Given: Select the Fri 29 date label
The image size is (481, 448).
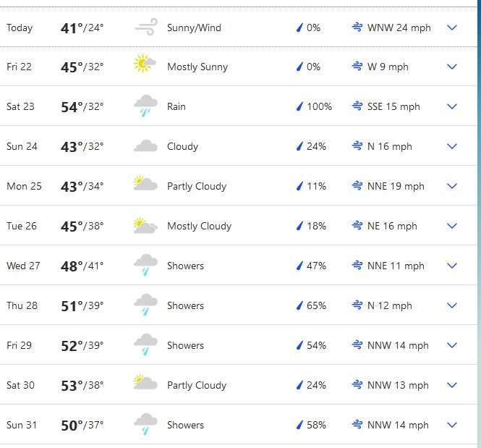Looking at the screenshot, I should tap(19, 345).
